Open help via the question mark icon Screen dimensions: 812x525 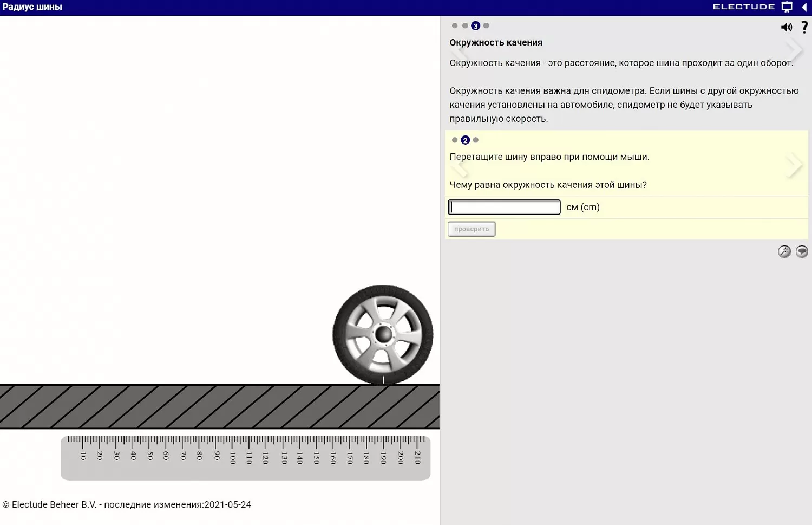[804, 27]
